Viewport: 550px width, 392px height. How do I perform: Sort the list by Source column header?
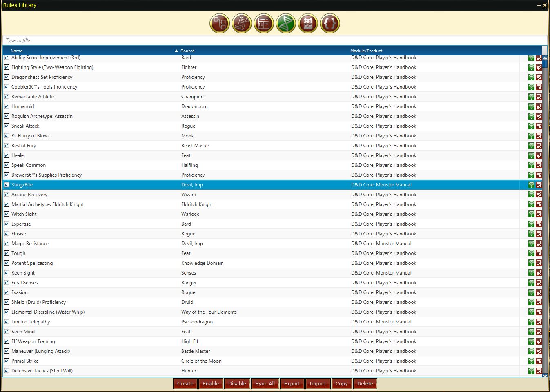tap(187, 51)
